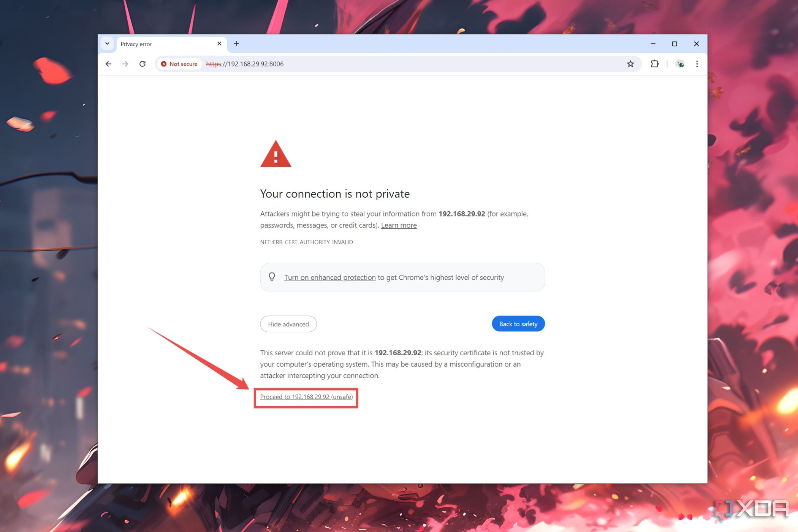
Task: Click 'Back to safety' button
Action: [518, 324]
